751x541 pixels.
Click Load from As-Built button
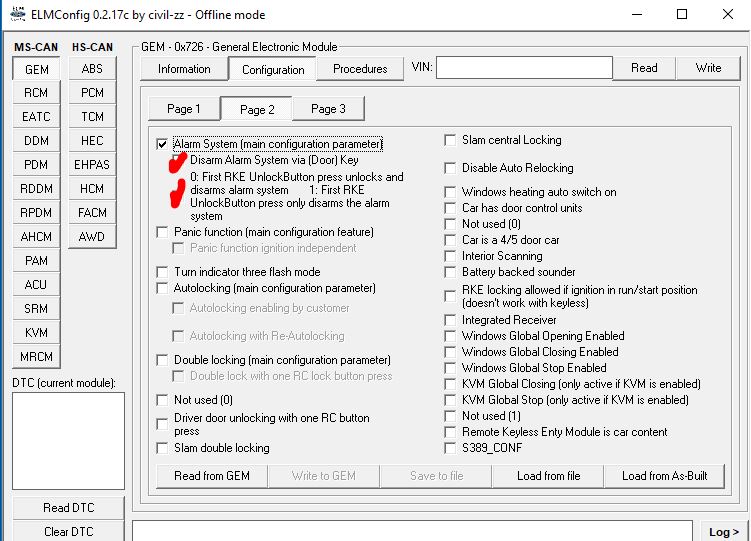(x=664, y=476)
